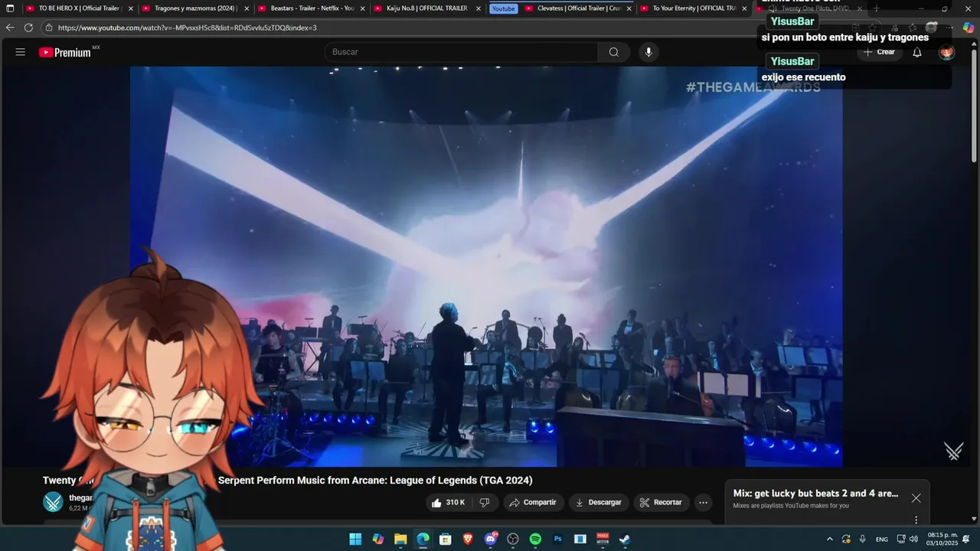Click the channel avatar below the video
Screen dimensions: 980x551
tap(53, 502)
